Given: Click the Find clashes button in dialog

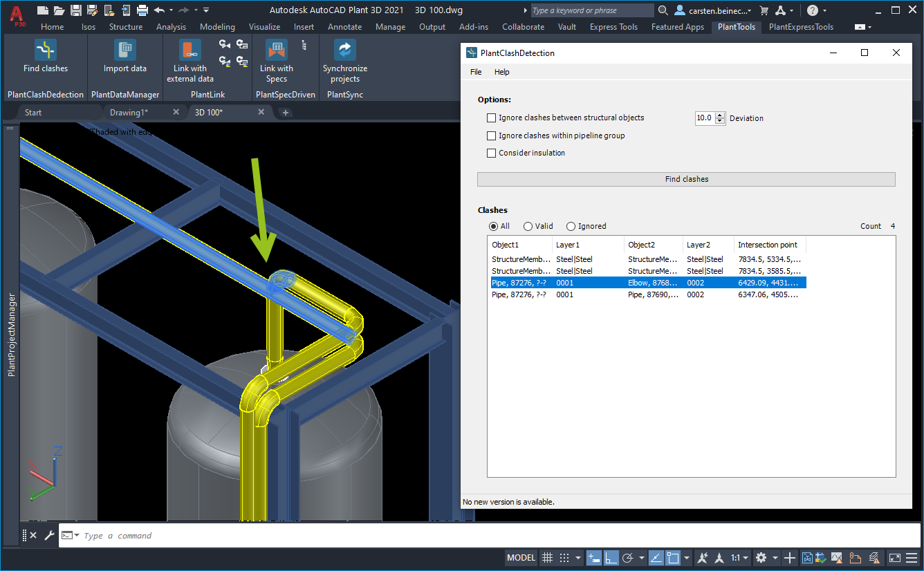Looking at the screenshot, I should click(x=686, y=179).
